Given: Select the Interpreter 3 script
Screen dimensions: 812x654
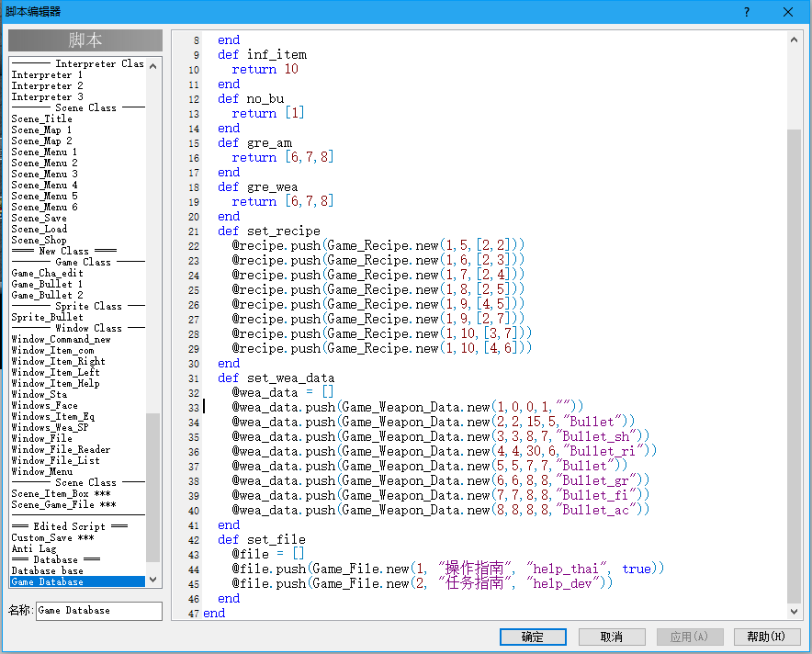Looking at the screenshot, I should [x=47, y=96].
